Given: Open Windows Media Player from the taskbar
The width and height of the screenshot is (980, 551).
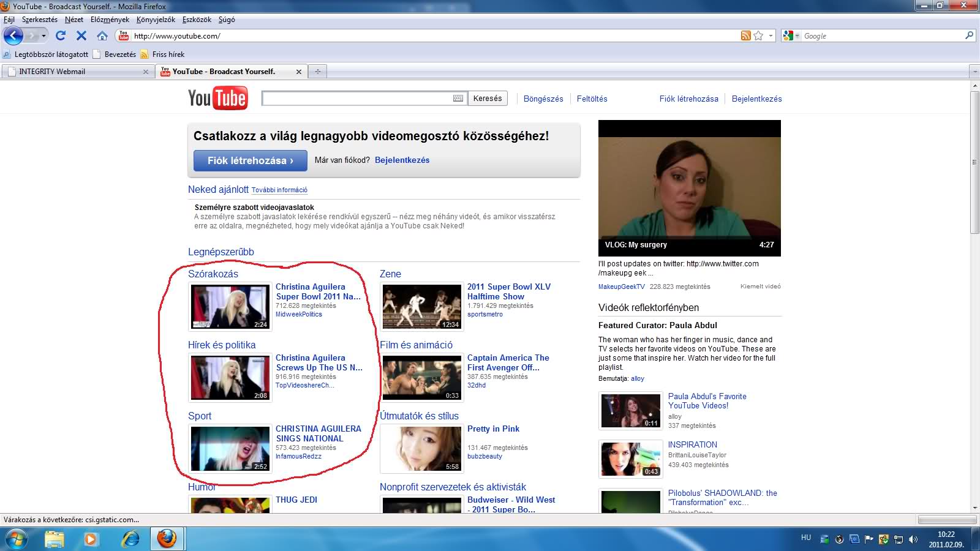Looking at the screenshot, I should [91, 539].
